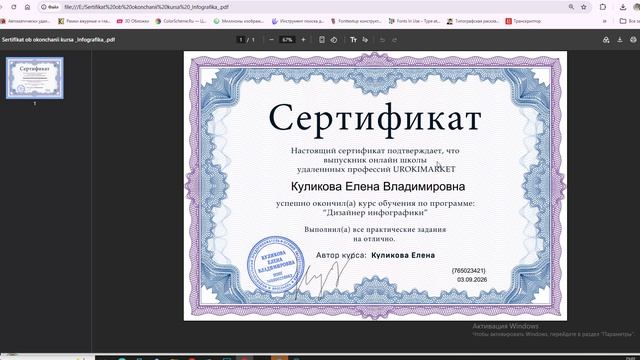Open the Инструмент поиска bookmark

(x=298, y=21)
